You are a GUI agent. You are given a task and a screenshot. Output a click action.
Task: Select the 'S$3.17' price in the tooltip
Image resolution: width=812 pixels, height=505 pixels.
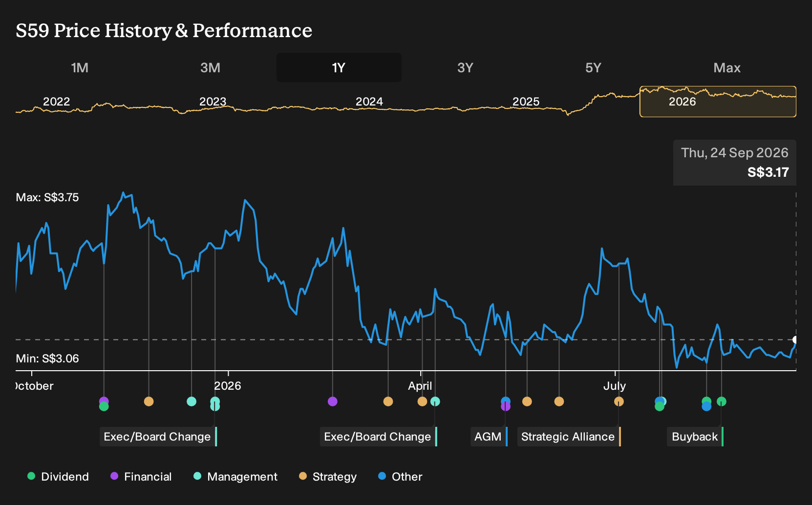(768, 172)
